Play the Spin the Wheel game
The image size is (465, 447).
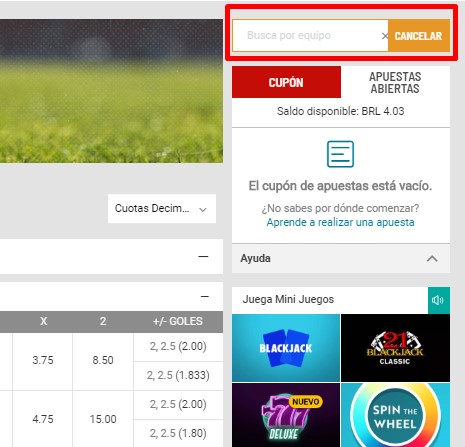(395, 415)
